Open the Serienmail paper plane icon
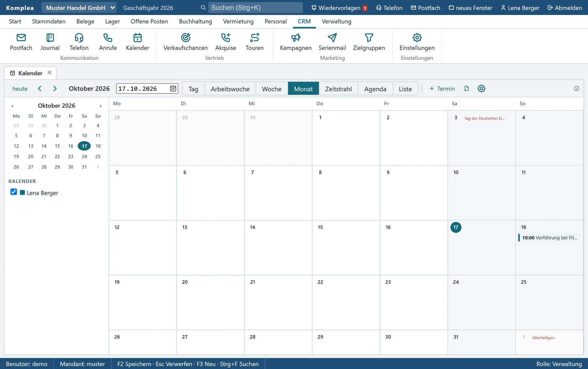 pyautogui.click(x=332, y=42)
